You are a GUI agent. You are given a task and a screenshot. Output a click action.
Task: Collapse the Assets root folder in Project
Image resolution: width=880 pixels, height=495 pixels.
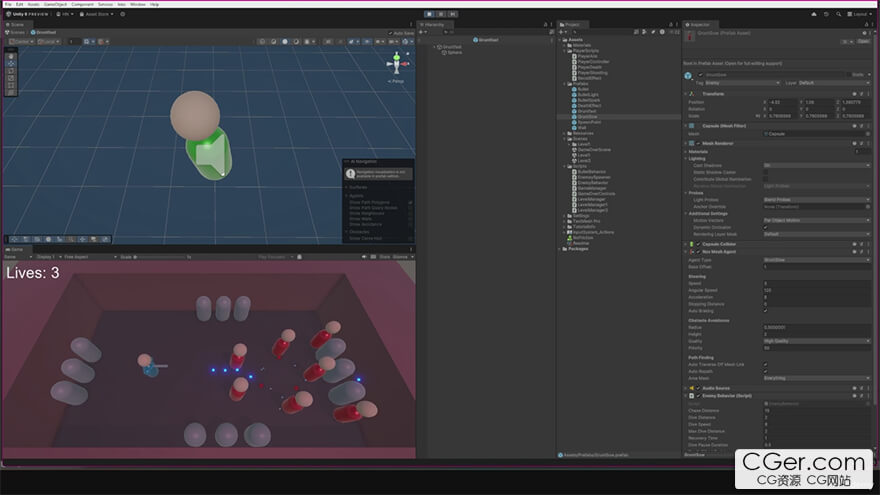point(561,40)
